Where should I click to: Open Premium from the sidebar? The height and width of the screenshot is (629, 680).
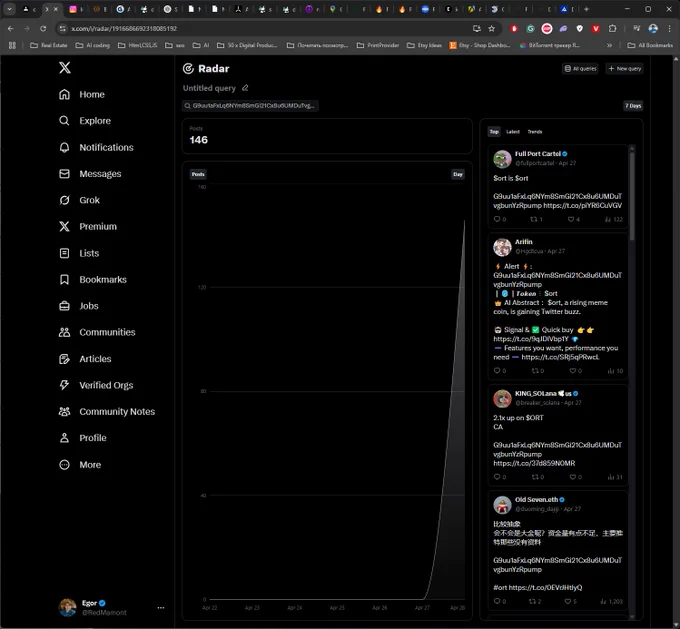point(88,226)
